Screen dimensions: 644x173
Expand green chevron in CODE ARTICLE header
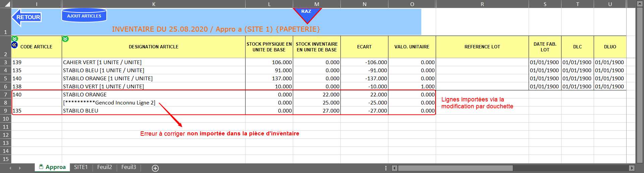(x=14, y=39)
